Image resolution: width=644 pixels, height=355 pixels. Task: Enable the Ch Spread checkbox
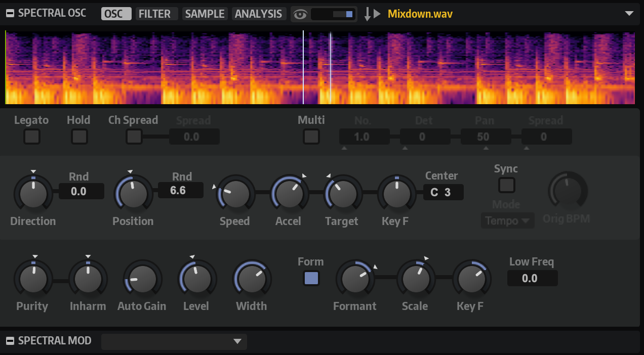[x=134, y=137]
